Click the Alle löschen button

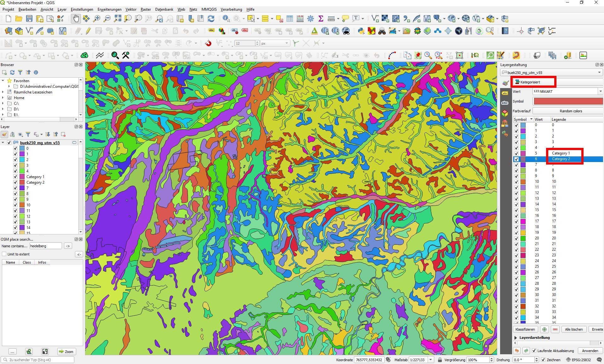pyautogui.click(x=574, y=329)
